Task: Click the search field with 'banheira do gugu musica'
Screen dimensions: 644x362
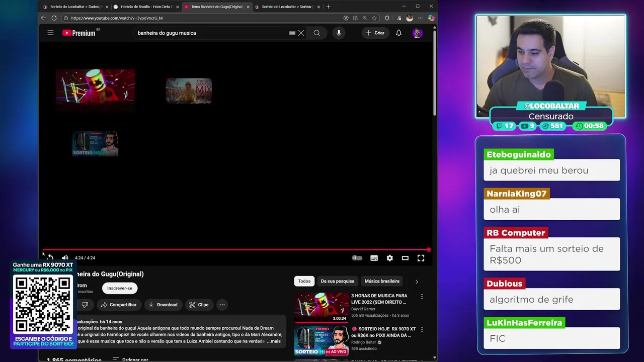Action: pyautogui.click(x=211, y=33)
